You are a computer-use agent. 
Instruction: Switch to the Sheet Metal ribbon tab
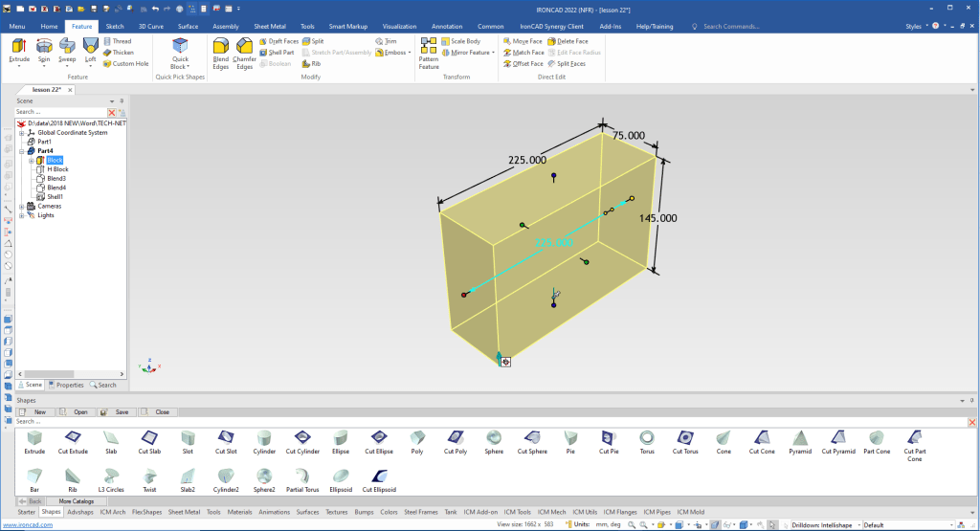268,27
